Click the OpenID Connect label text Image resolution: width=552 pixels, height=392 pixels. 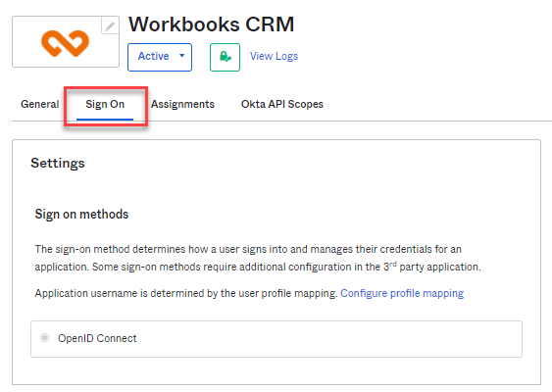[97, 338]
